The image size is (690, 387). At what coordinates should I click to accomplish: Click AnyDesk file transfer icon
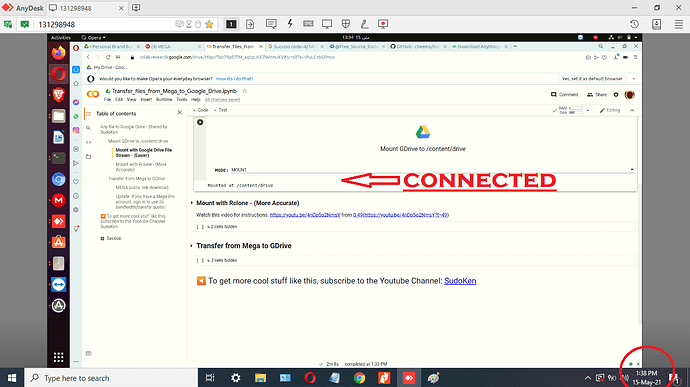[x=250, y=24]
